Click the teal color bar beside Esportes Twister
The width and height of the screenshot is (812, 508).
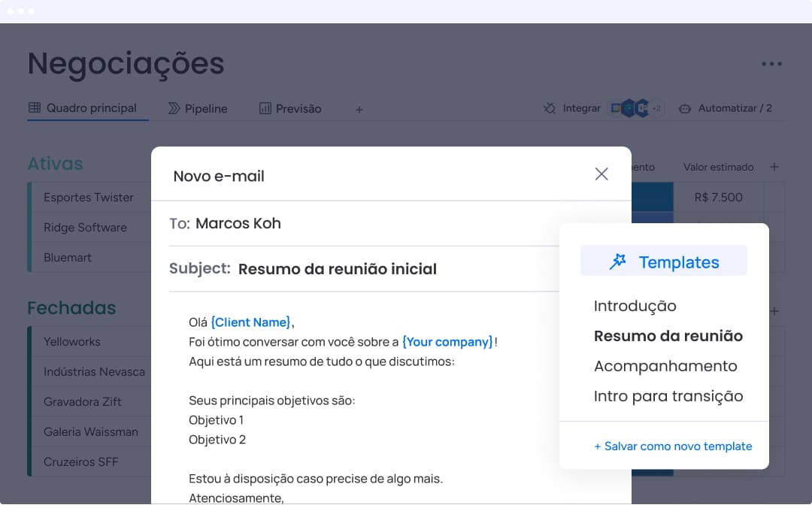click(29, 197)
